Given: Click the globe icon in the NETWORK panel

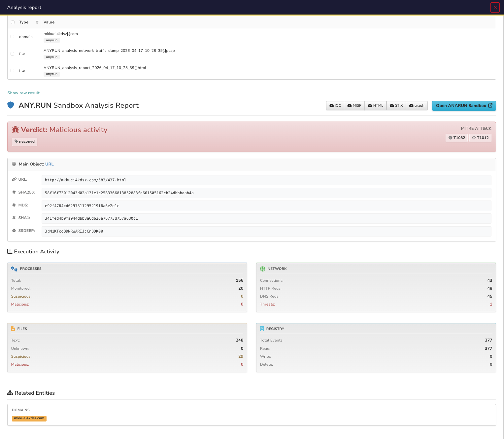Looking at the screenshot, I should click(263, 269).
